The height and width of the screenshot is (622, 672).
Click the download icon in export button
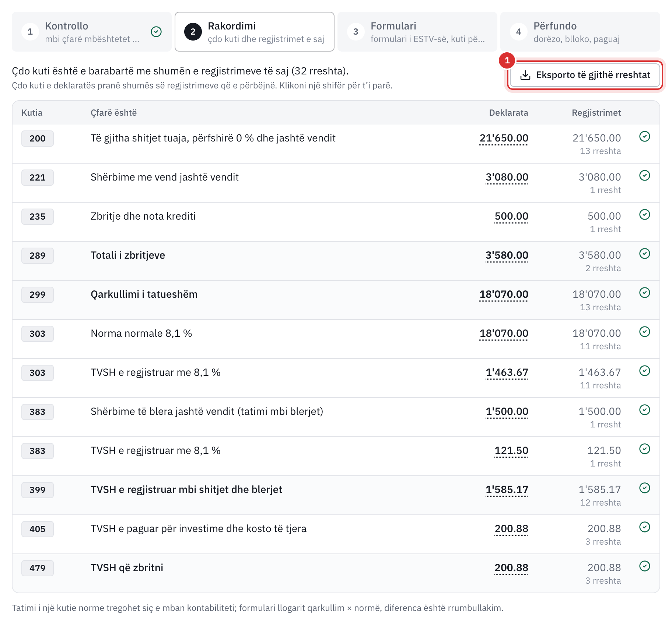(x=525, y=75)
